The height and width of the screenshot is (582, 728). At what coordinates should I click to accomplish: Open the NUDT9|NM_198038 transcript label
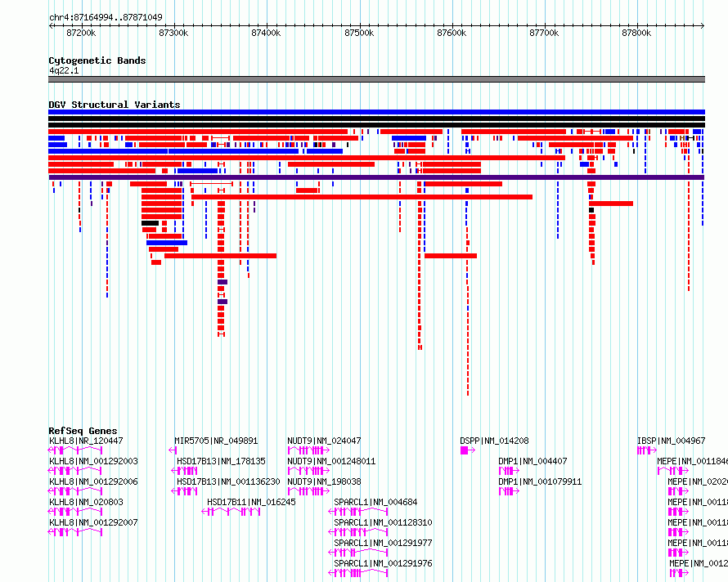(x=324, y=481)
